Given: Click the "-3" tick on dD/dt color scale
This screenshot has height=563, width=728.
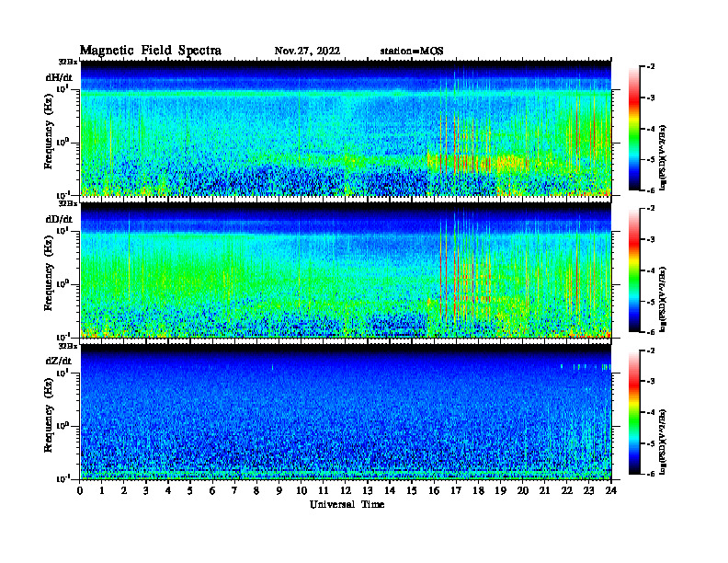Looking at the screenshot, I should [651, 239].
